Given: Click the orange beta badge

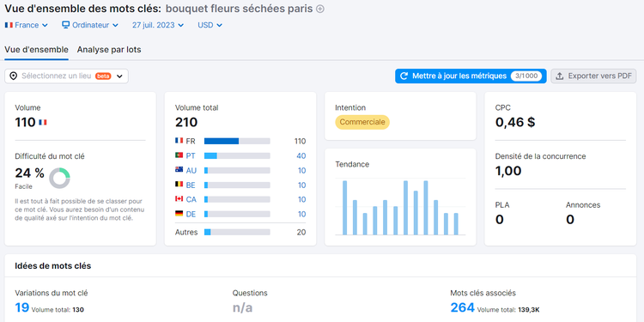Looking at the screenshot, I should 103,76.
